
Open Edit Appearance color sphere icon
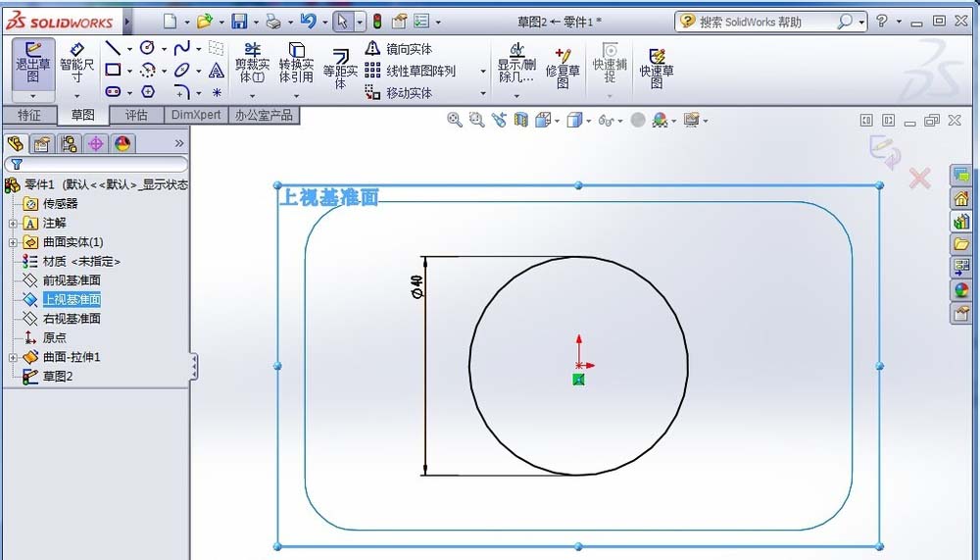click(660, 120)
